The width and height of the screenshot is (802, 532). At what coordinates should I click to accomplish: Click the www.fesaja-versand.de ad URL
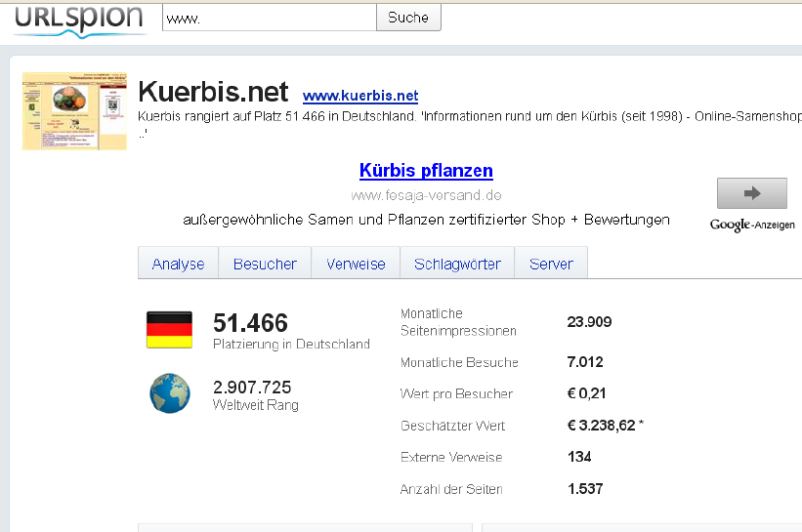(x=426, y=195)
